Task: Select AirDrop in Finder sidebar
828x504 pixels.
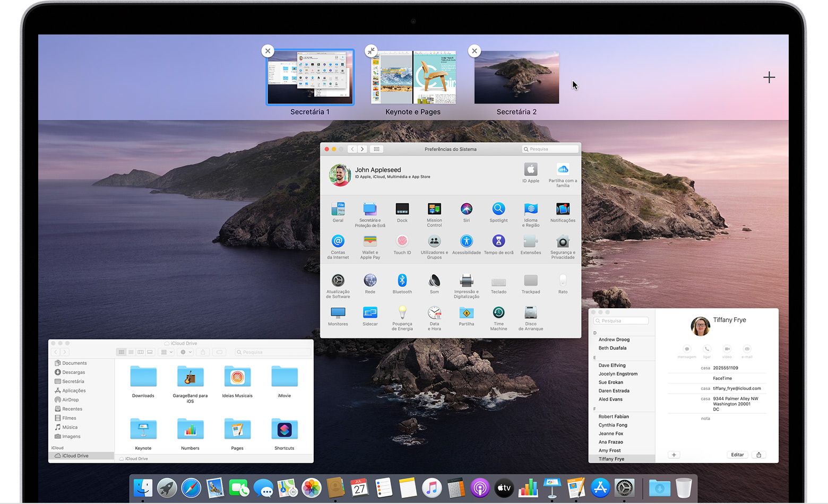Action: click(x=70, y=399)
